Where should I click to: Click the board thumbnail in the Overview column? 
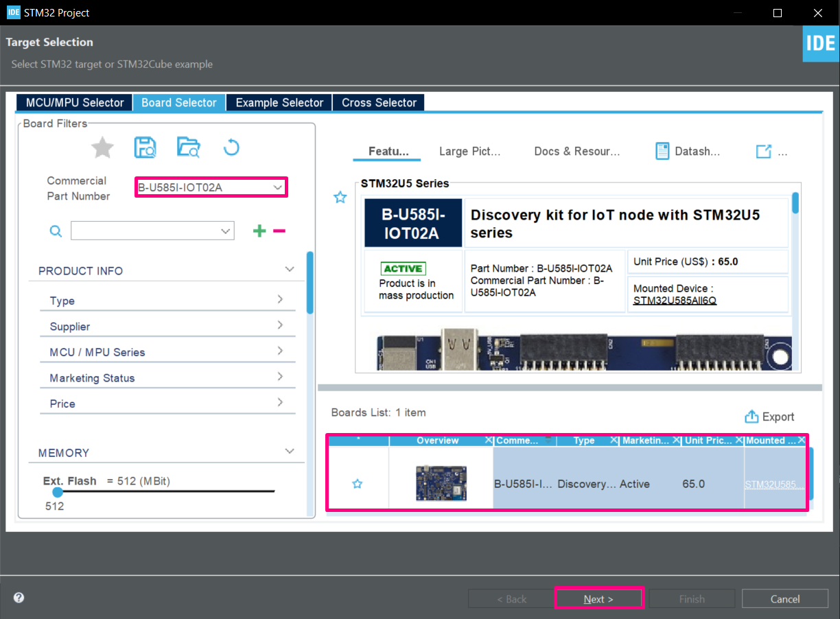(x=441, y=483)
